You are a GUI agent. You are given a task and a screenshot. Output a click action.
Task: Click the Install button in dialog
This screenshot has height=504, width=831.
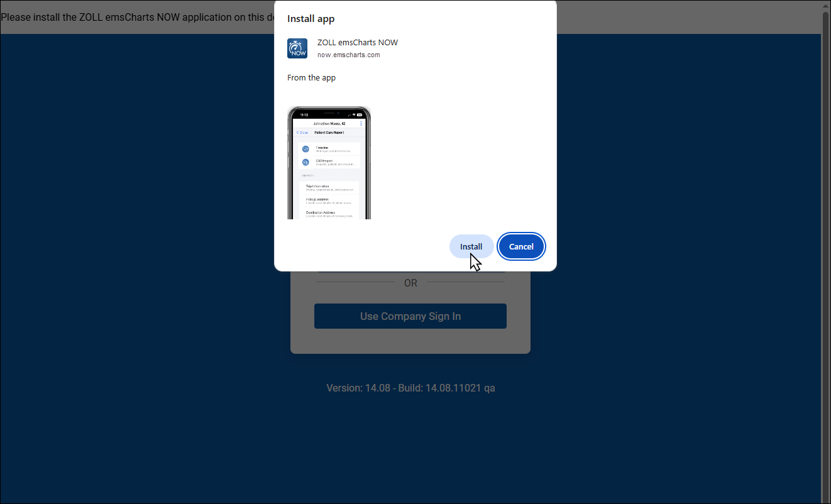471,246
